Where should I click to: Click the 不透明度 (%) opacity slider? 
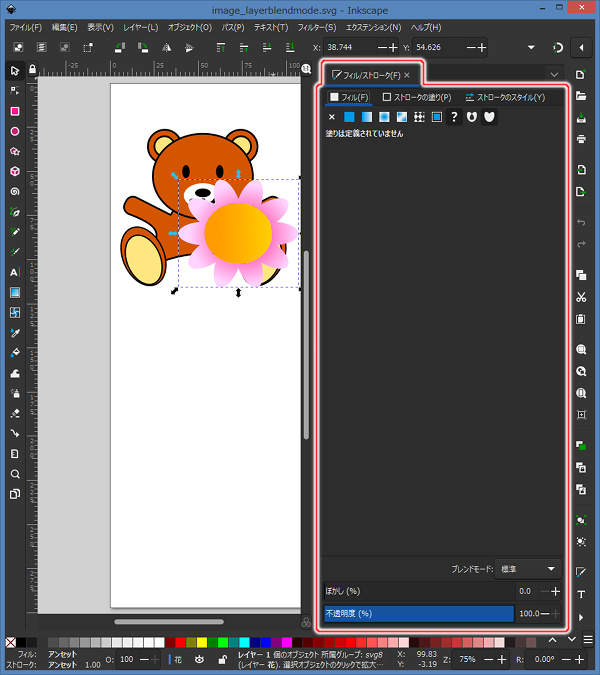pos(417,613)
